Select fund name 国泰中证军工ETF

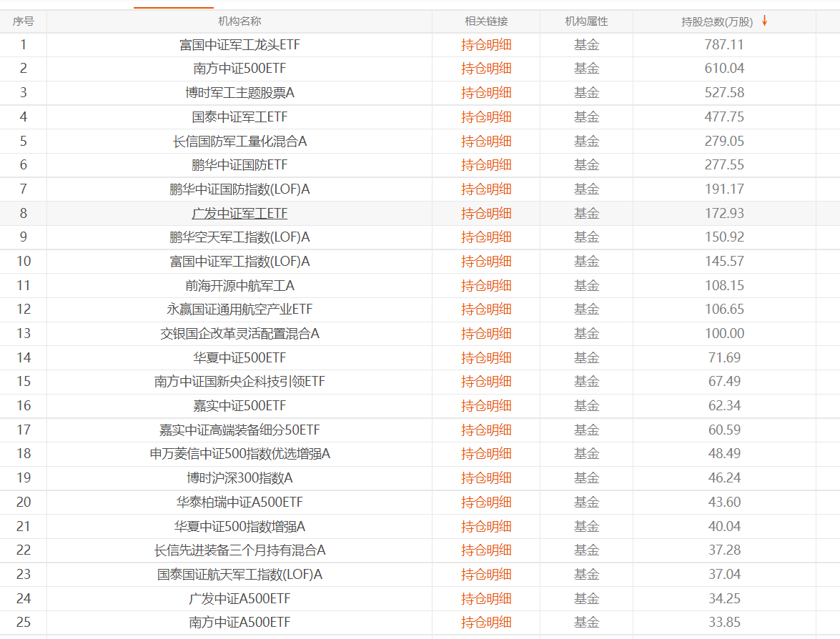239,117
